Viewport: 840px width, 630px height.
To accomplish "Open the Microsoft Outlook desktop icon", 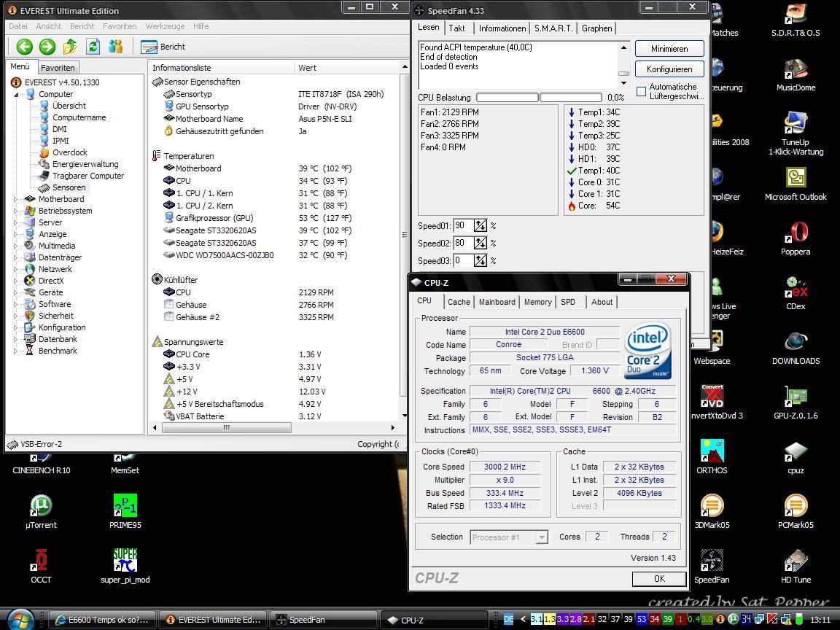I will [796, 183].
